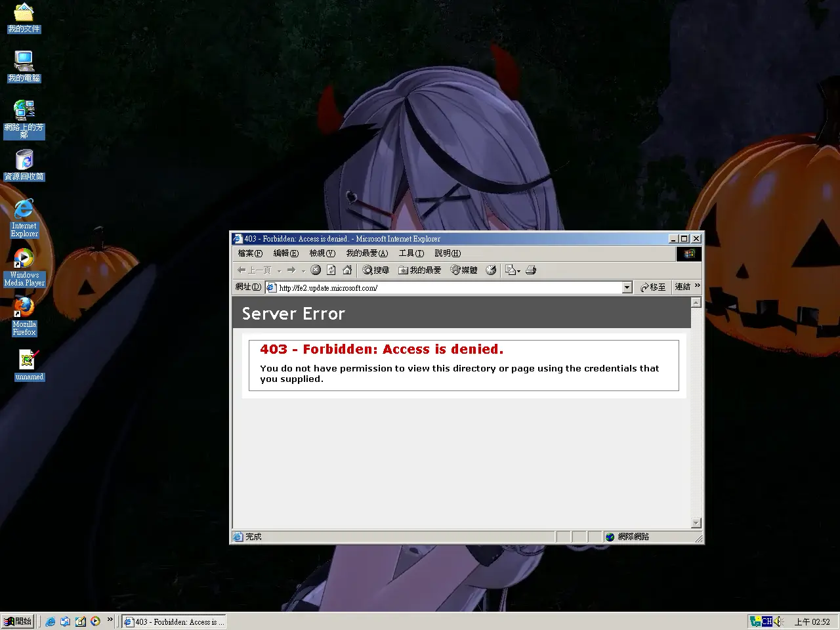Launch Internet Explorer from Quick Launch
The image size is (840, 630).
coord(50,621)
